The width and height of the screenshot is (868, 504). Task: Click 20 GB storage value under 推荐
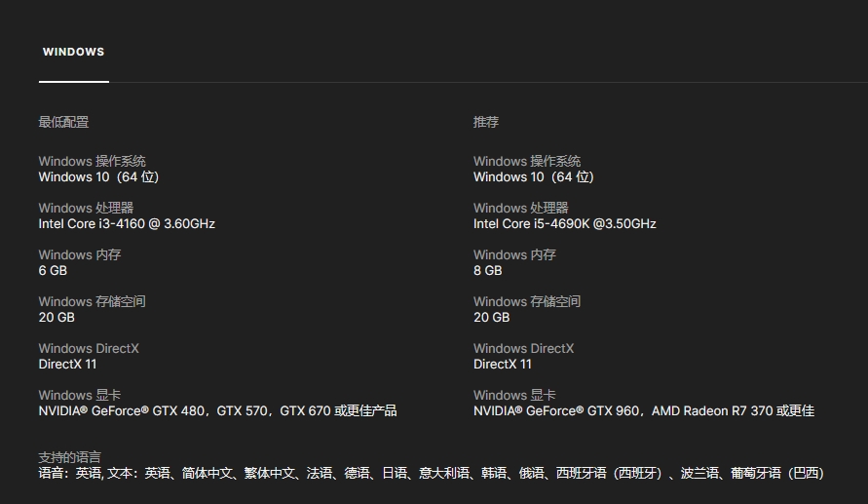click(x=491, y=317)
